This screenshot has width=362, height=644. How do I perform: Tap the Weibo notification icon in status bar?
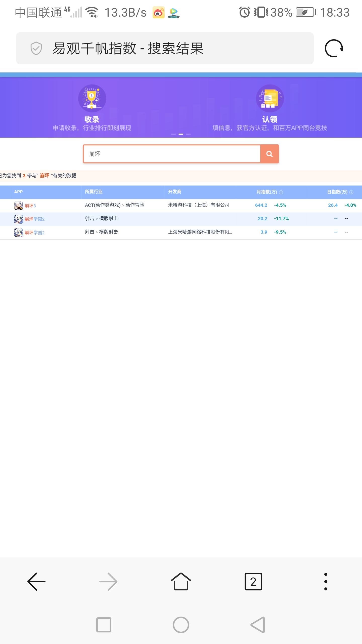pos(159,13)
